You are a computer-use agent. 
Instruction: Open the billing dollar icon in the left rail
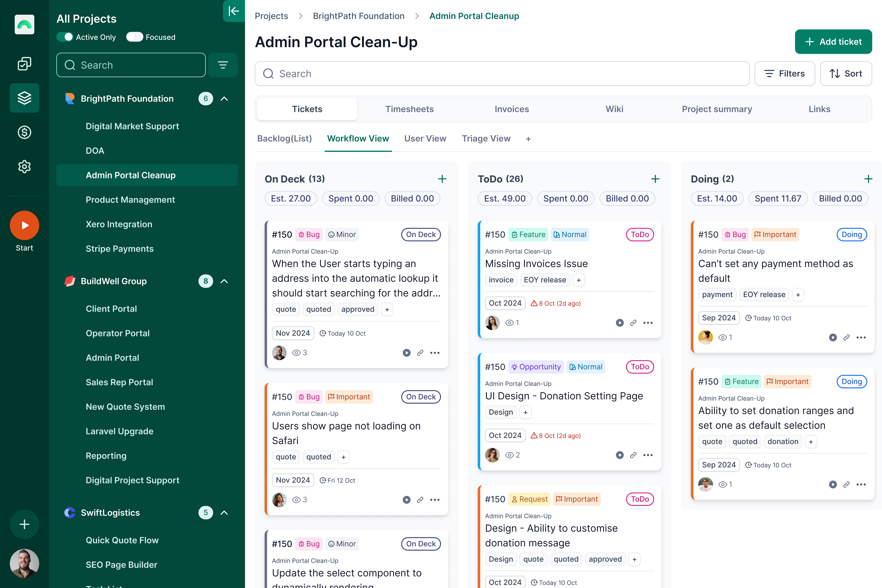tap(24, 132)
